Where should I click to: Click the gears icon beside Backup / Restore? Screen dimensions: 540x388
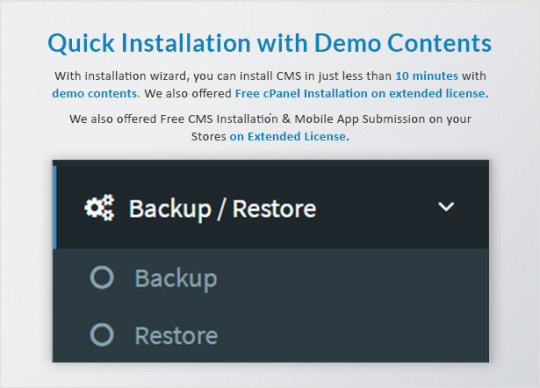pyautogui.click(x=99, y=208)
